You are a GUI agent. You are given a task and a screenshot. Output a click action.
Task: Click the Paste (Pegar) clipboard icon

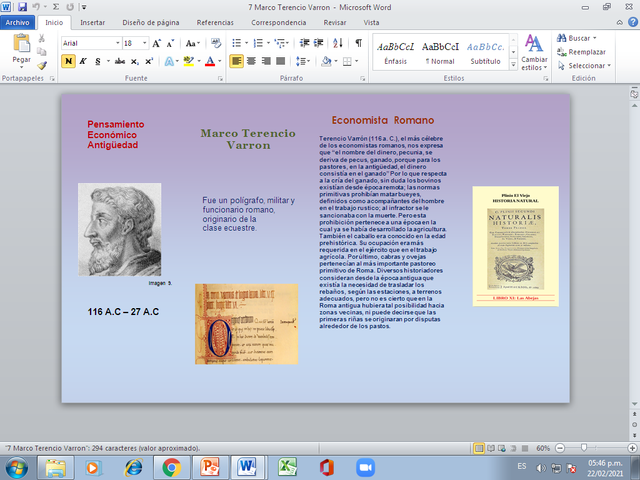tap(21, 43)
